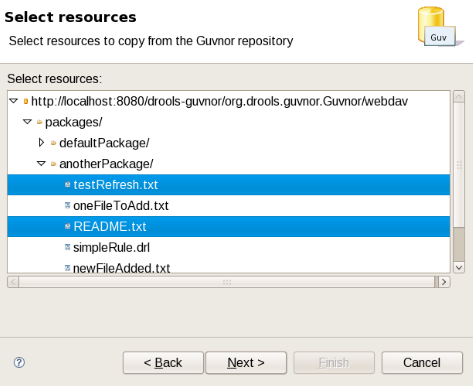
Task: Click the help question mark icon
Action: (19, 362)
